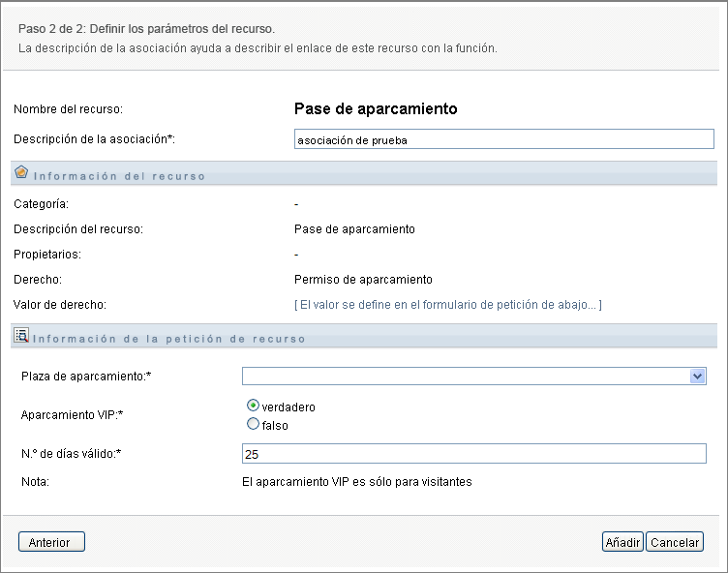Go back with the Anterior button
The width and height of the screenshot is (728, 573).
51,542
